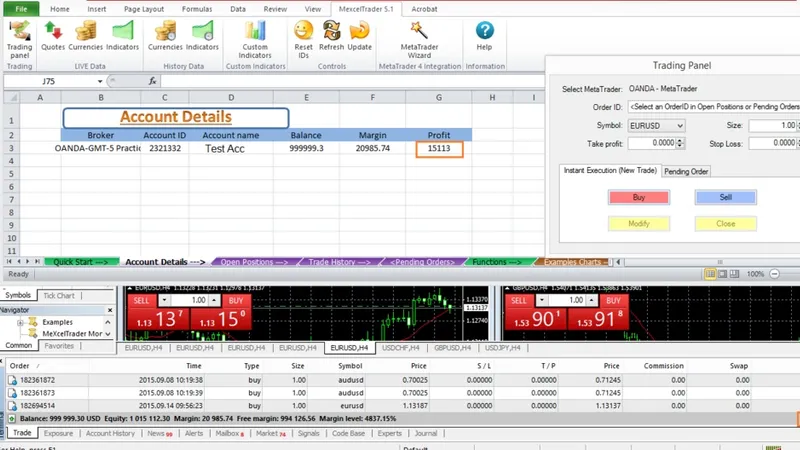This screenshot has width=800, height=450.
Task: Select Normal view icon in status bar
Action: point(710,274)
